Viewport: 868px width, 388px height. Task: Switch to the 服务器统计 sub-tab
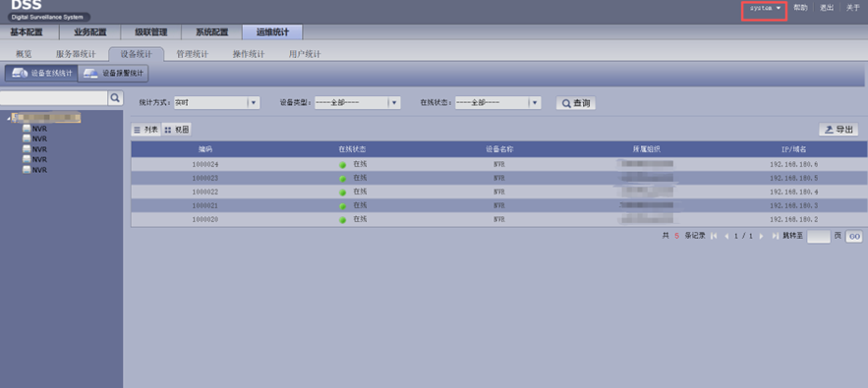(x=76, y=54)
